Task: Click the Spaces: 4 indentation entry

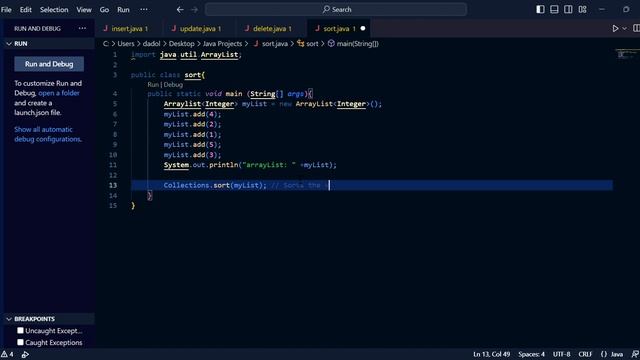Action: click(531, 354)
